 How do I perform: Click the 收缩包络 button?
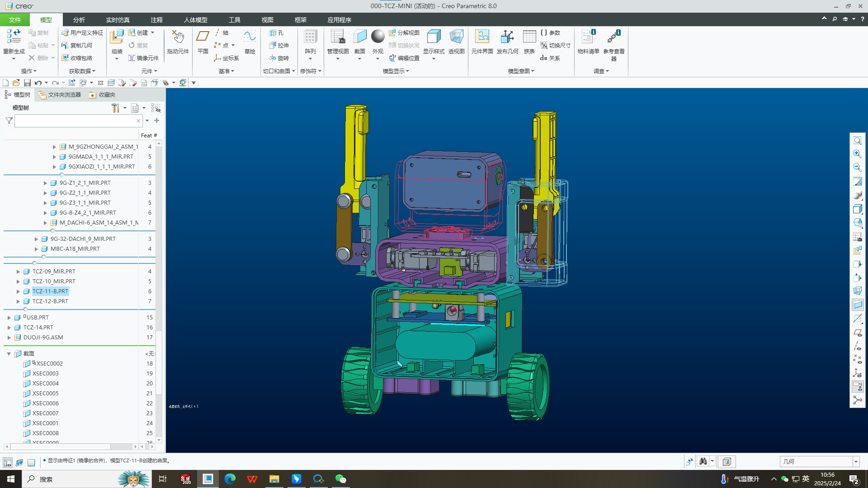coord(77,58)
